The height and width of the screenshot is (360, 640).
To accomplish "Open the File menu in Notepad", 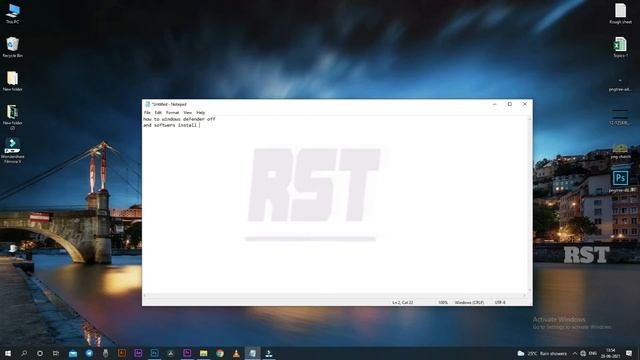I will [147, 112].
